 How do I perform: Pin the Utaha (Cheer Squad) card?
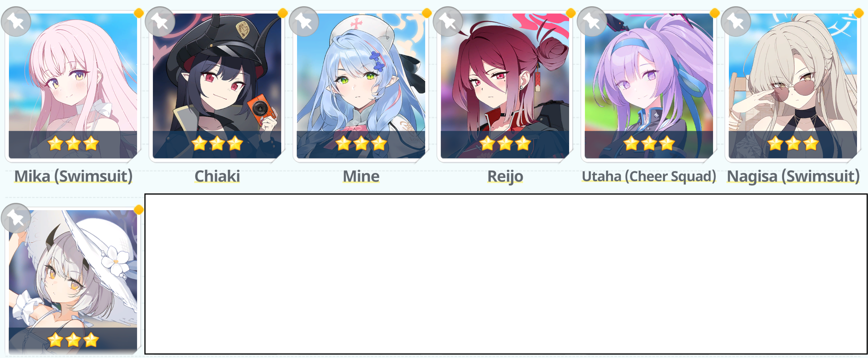click(592, 22)
